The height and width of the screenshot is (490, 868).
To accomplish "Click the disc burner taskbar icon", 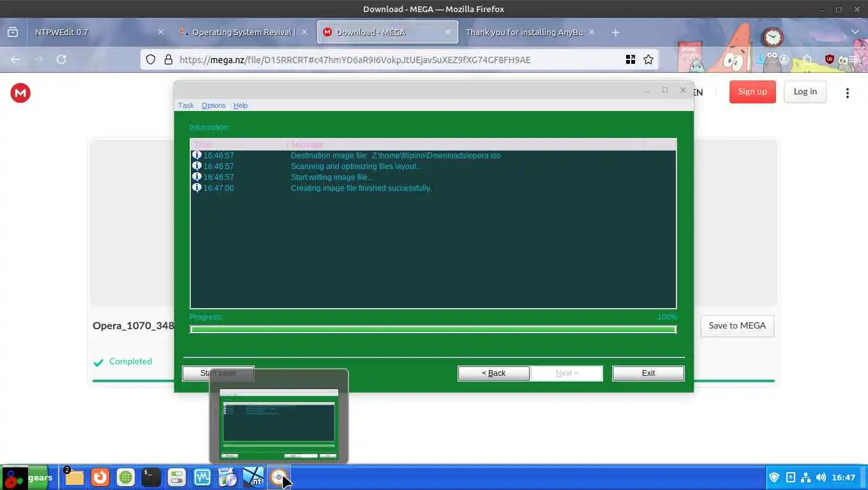I will (x=279, y=477).
